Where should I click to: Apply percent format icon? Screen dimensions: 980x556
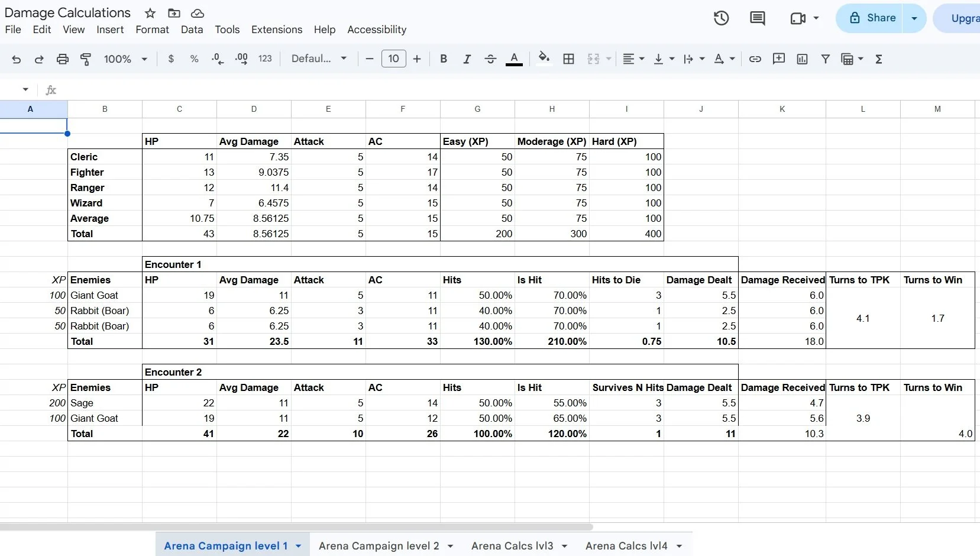point(194,59)
